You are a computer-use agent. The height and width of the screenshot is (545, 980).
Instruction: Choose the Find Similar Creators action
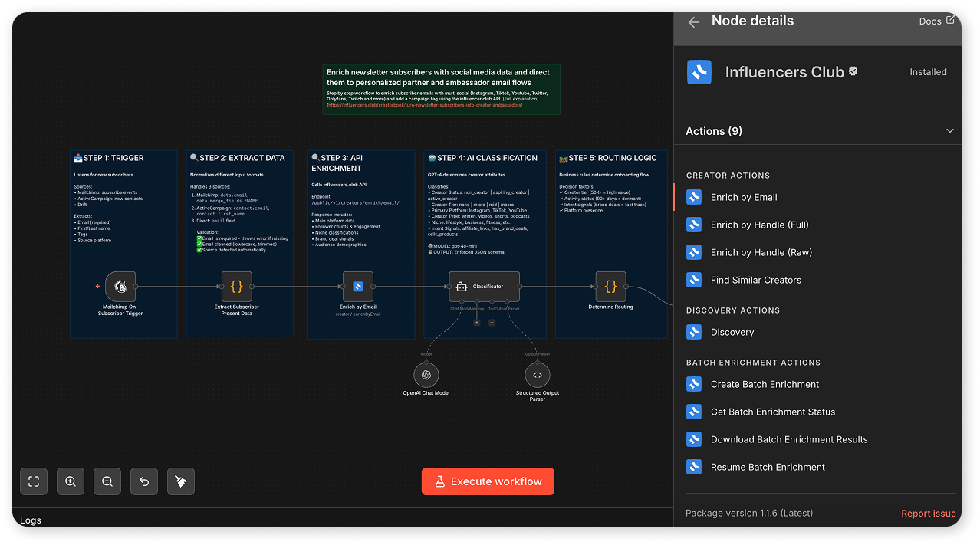pos(755,280)
